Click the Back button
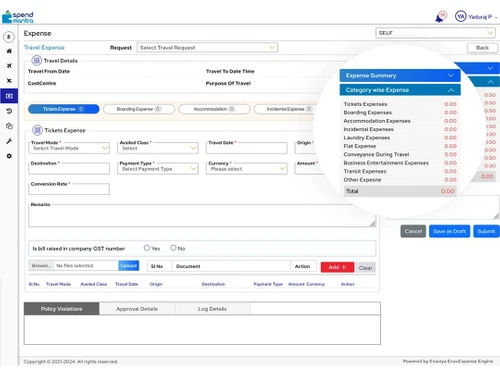This screenshot has width=500, height=375. pyautogui.click(x=482, y=48)
